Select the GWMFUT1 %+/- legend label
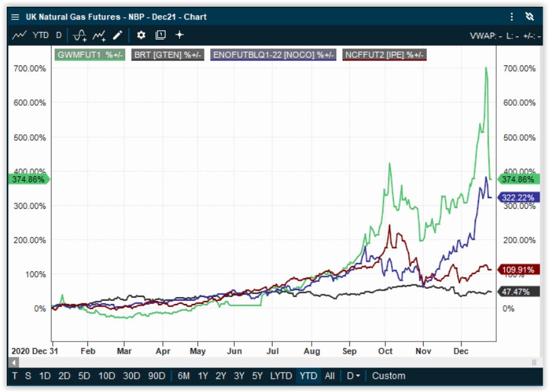Image resolution: width=549 pixels, height=392 pixels. pyautogui.click(x=90, y=55)
